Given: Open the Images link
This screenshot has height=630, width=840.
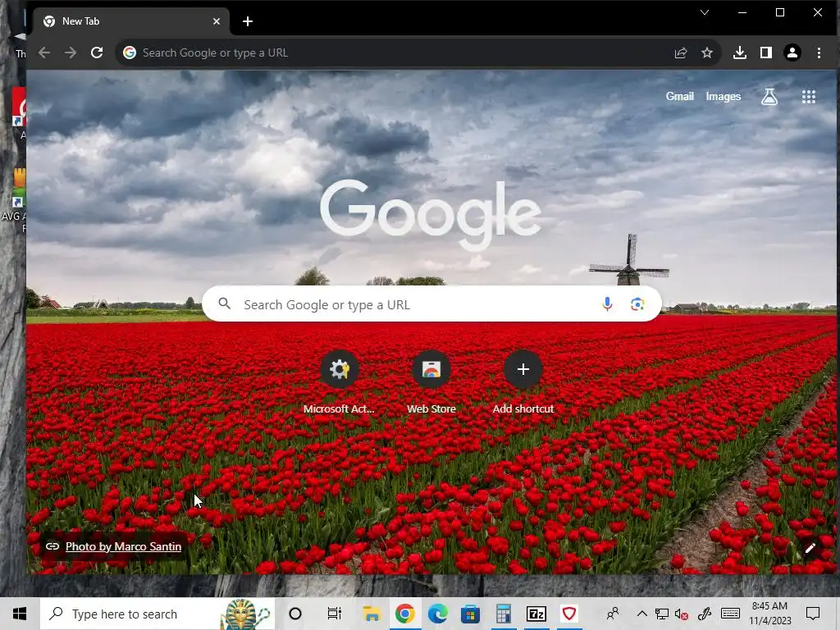Looking at the screenshot, I should (724, 97).
